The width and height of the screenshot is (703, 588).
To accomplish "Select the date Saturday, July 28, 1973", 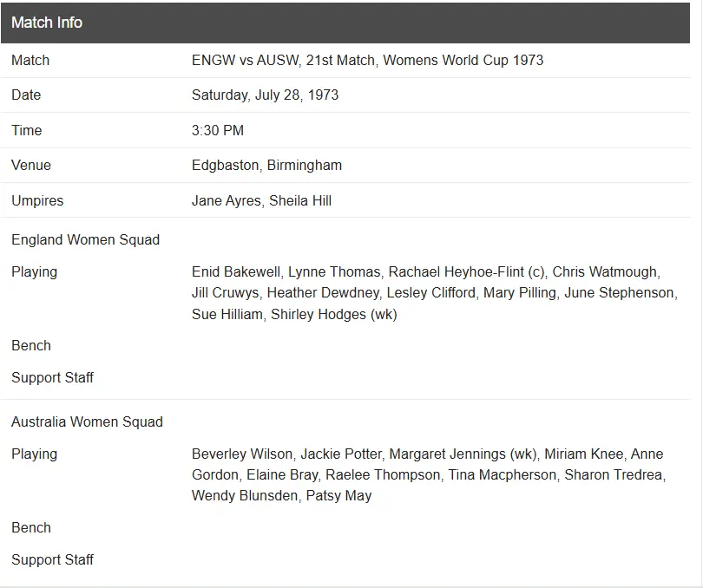I will [x=265, y=95].
